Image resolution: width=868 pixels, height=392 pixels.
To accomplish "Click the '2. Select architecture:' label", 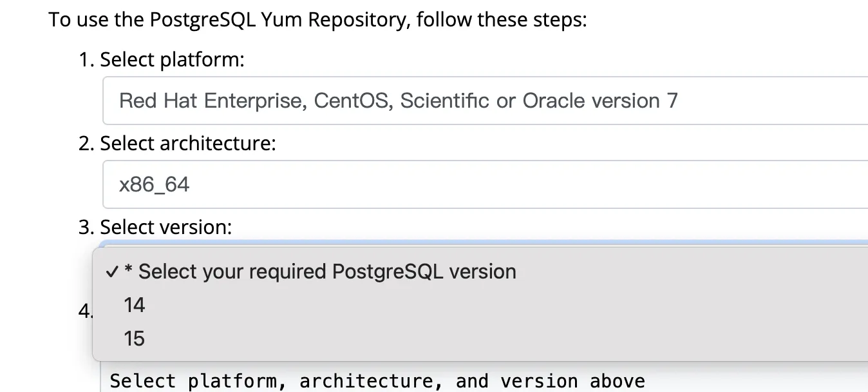I will [177, 143].
